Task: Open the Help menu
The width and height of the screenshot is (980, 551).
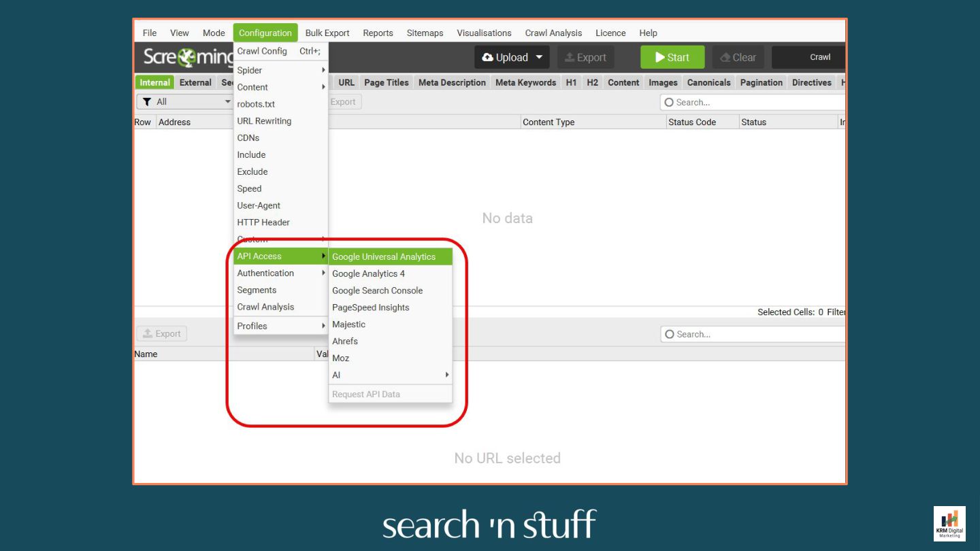Action: (648, 33)
